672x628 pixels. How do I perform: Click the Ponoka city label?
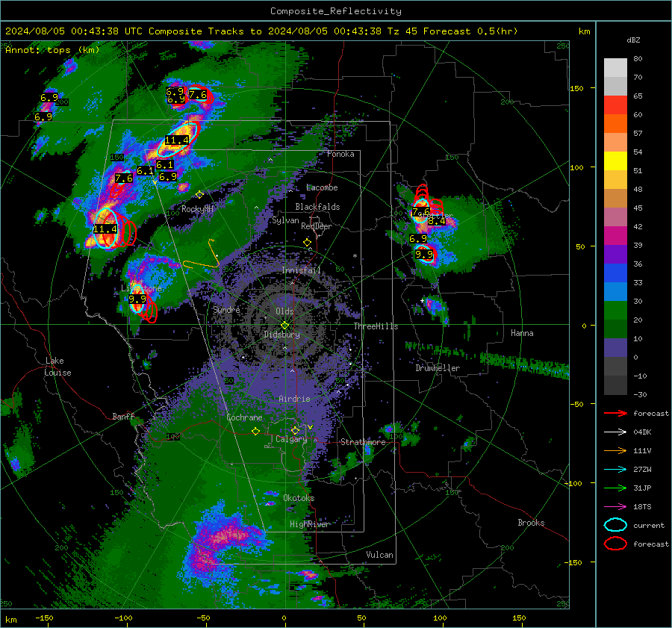coord(340,155)
